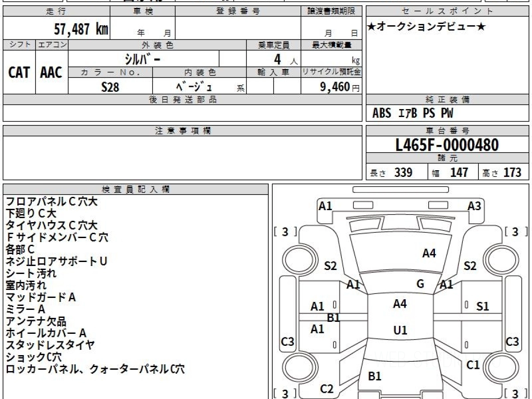The width and height of the screenshot is (532, 399).
Task: Select the AAC air conditioner value
Action: pyautogui.click(x=51, y=72)
